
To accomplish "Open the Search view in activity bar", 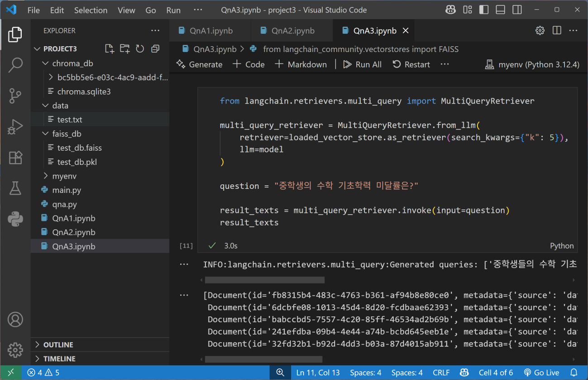I will click(15, 65).
